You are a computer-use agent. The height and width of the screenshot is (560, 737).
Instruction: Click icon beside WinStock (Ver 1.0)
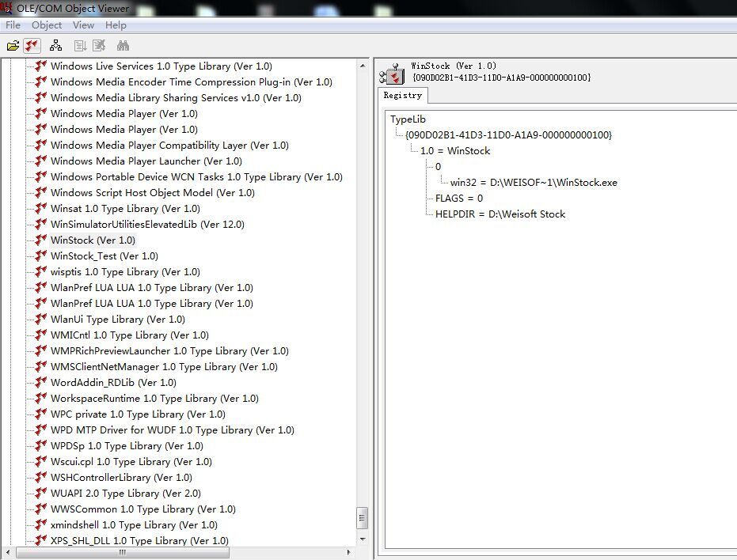[41, 240]
